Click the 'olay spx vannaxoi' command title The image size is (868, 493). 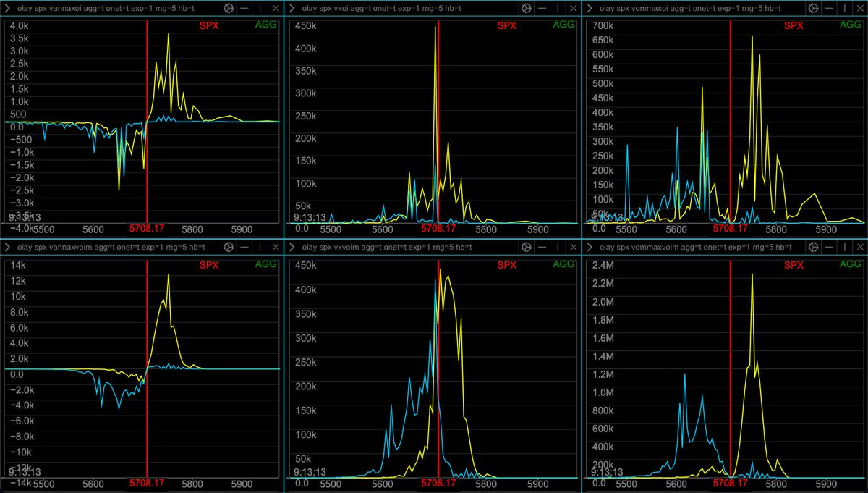(106, 8)
